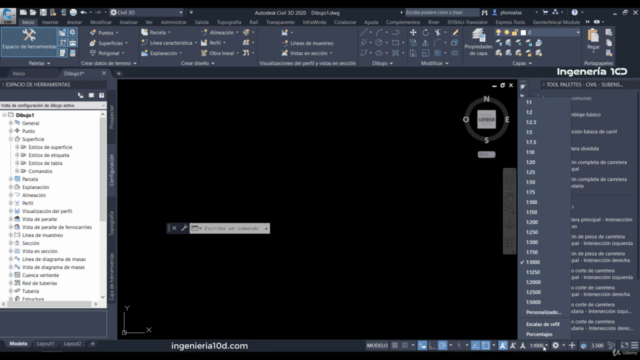The width and height of the screenshot is (640, 360).
Task: Click the Help question mark icon in title bar
Action: pyautogui.click(x=574, y=13)
